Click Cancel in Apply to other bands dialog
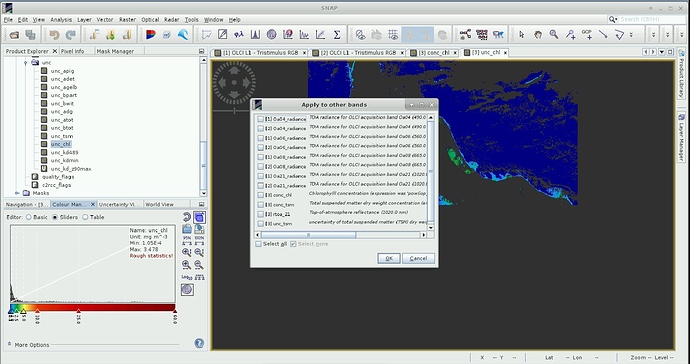The height and width of the screenshot is (364, 690). point(418,258)
